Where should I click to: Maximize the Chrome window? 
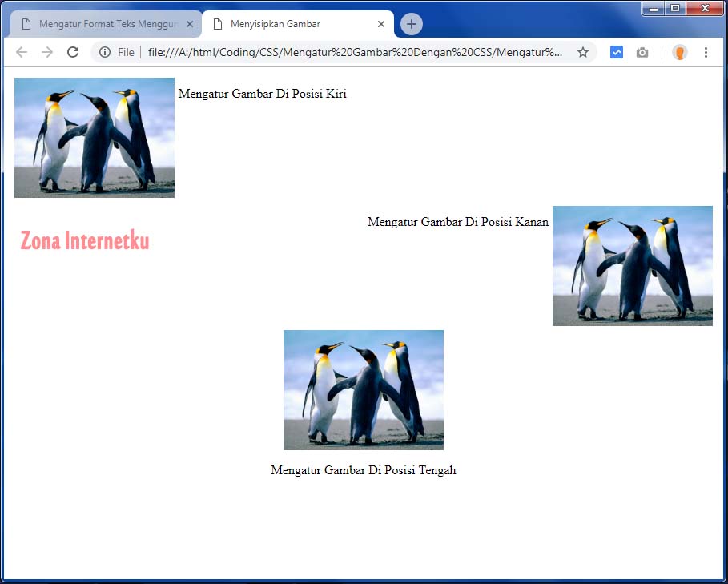[675, 8]
